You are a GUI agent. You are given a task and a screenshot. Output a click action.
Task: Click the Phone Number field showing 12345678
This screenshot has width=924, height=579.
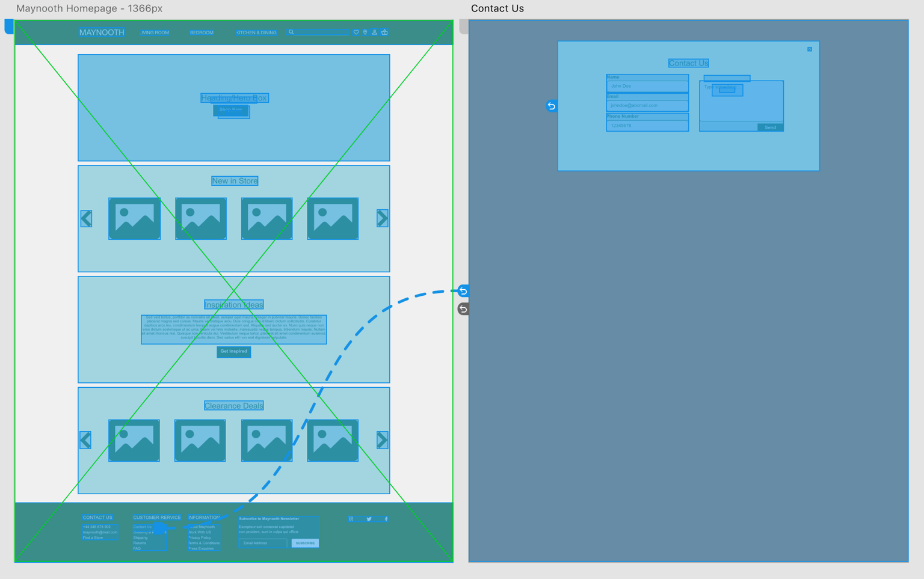[x=647, y=126]
